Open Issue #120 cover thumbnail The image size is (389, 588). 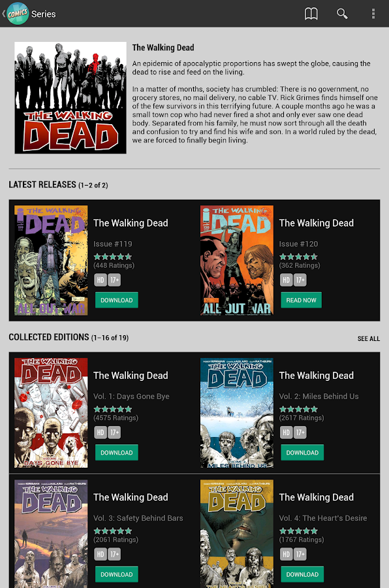[x=237, y=260]
